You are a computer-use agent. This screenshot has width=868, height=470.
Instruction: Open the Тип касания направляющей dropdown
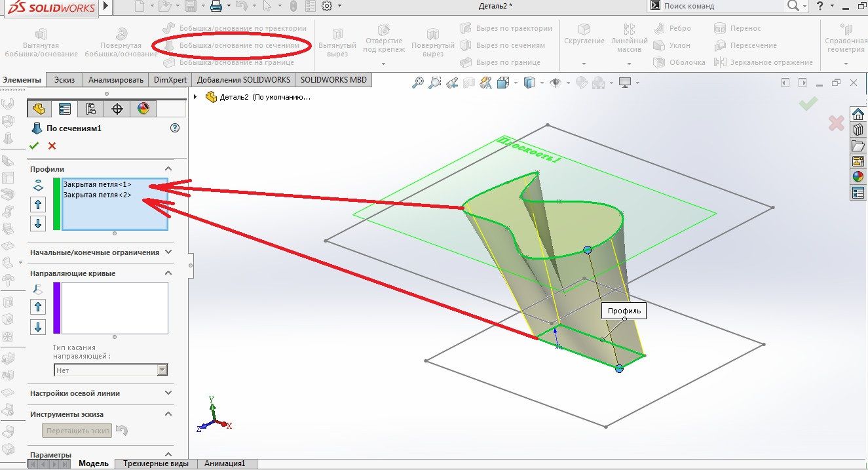(110, 370)
